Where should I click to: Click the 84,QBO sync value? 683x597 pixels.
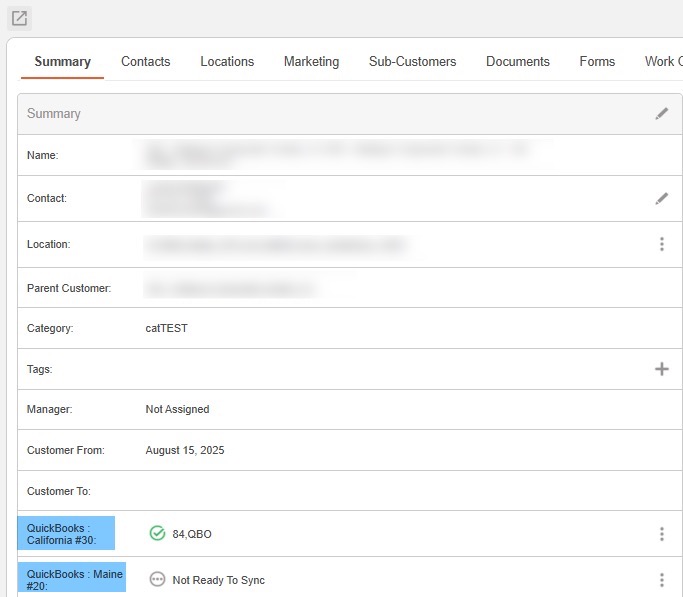192,534
